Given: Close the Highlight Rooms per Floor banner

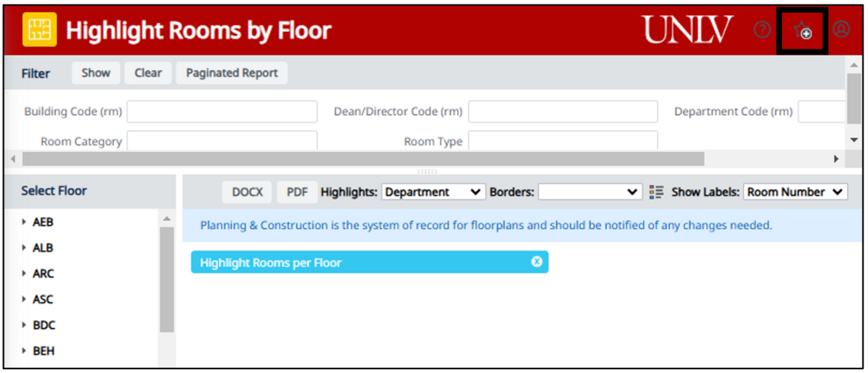Looking at the screenshot, I should [537, 262].
